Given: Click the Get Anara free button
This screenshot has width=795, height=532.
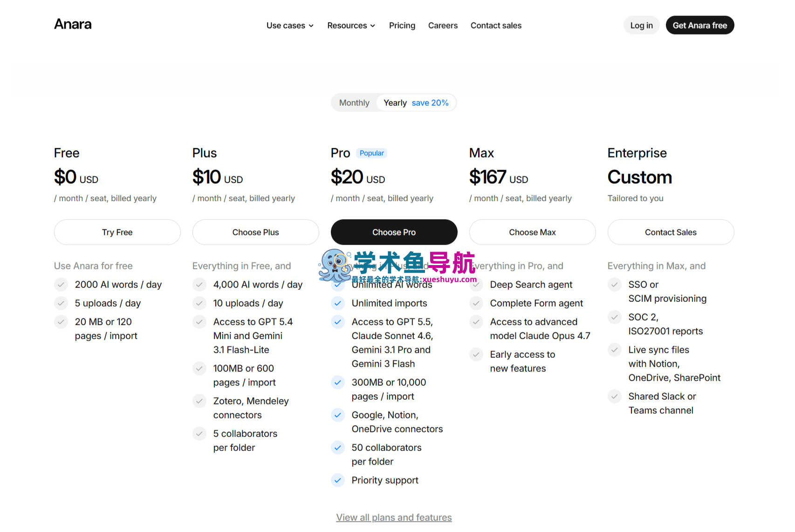Looking at the screenshot, I should coord(700,25).
